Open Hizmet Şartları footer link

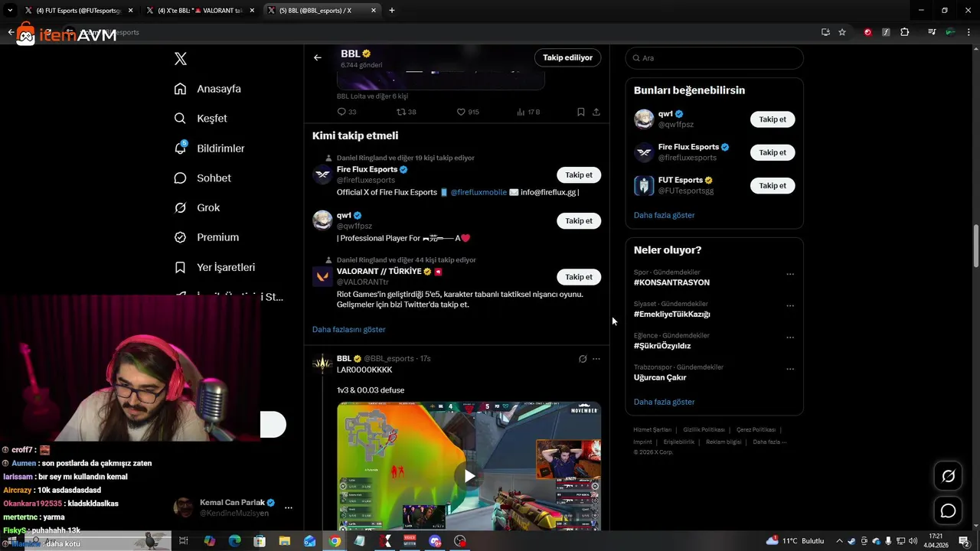point(652,430)
